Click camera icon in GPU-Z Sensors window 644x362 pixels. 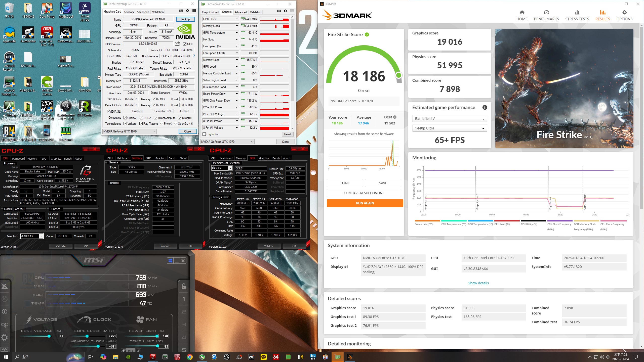point(279,11)
